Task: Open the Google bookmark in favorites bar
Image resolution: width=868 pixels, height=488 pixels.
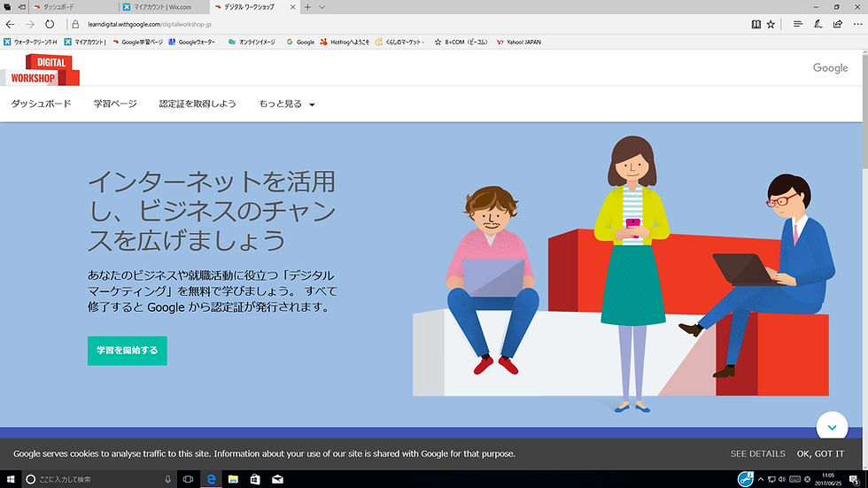Action: (x=300, y=42)
